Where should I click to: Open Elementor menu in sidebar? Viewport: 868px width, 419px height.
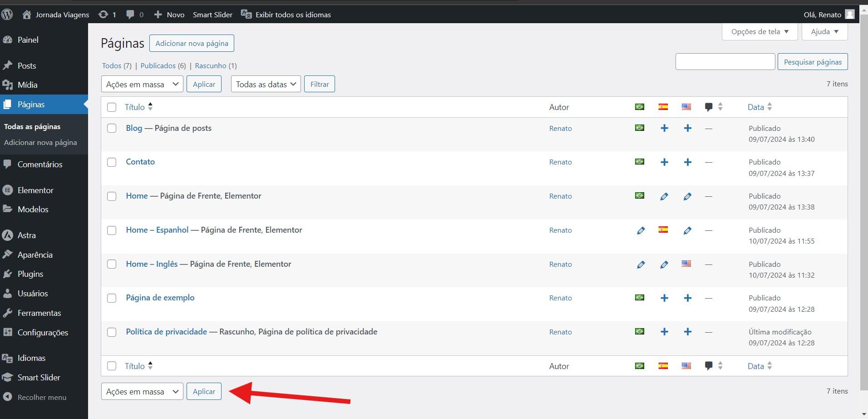click(x=44, y=190)
